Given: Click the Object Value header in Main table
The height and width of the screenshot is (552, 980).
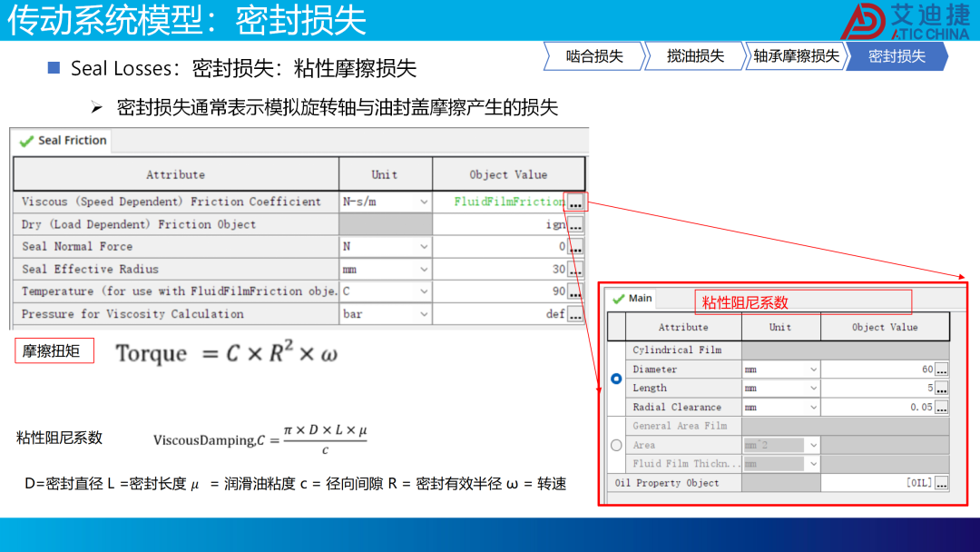Looking at the screenshot, I should pyautogui.click(x=885, y=327).
